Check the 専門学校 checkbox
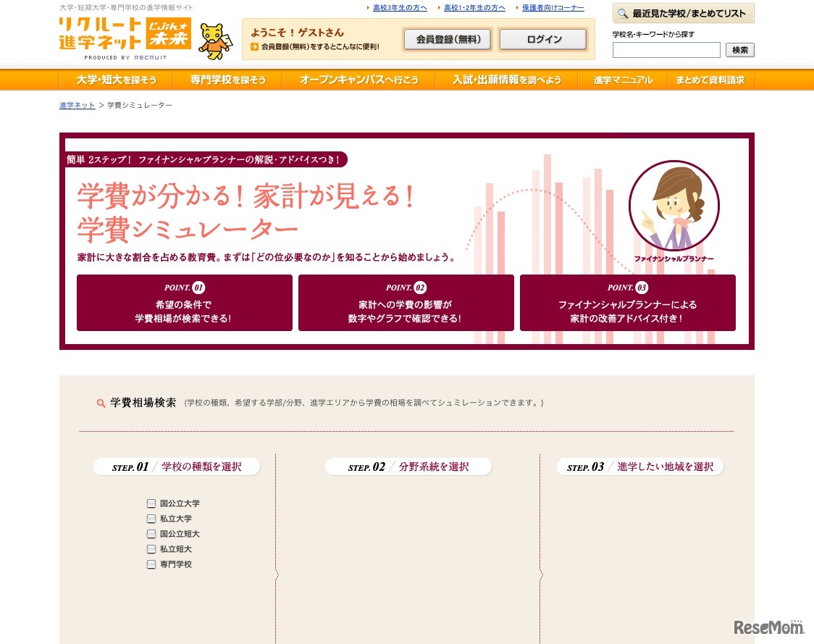Screen dimensions: 814x644 151,564
